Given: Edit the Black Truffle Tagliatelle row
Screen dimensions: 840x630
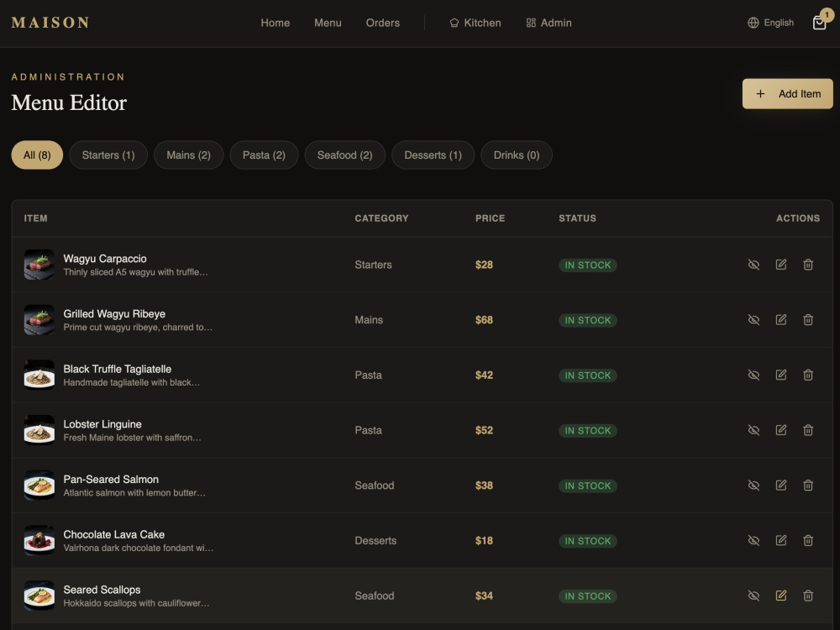Looking at the screenshot, I should click(x=781, y=375).
